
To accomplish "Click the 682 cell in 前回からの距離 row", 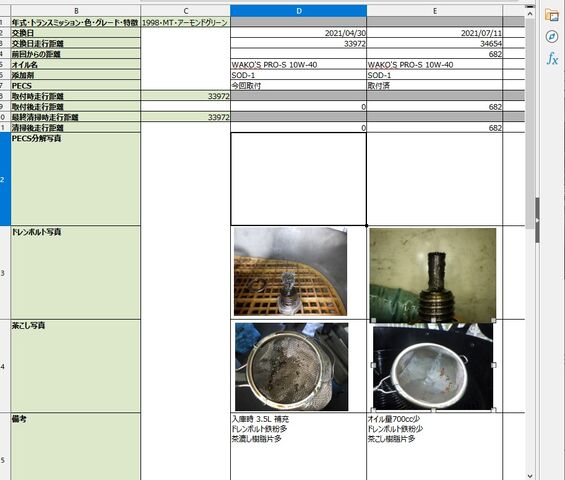I will point(435,54).
